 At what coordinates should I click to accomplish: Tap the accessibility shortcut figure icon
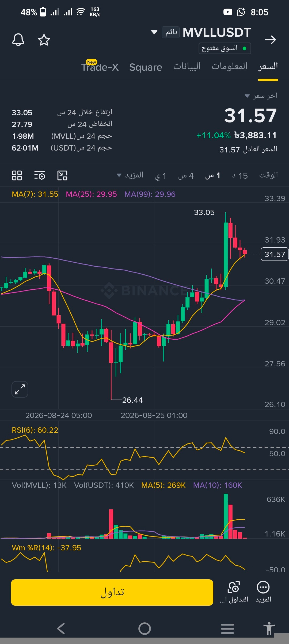click(x=269, y=628)
